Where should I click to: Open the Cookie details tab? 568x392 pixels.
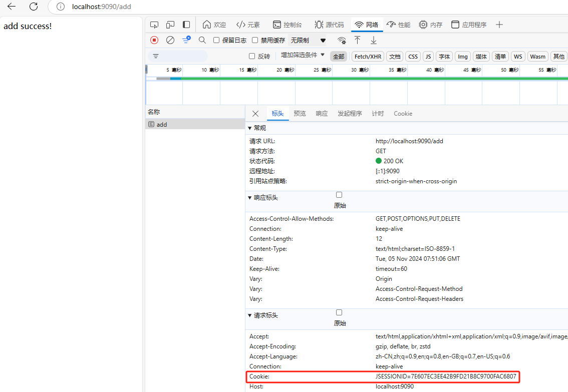[403, 114]
